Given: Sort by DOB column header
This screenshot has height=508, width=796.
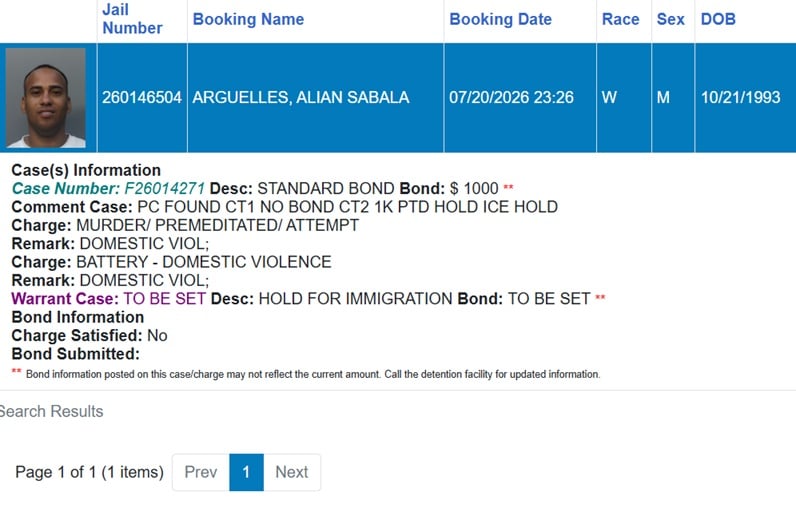Looking at the screenshot, I should point(718,19).
